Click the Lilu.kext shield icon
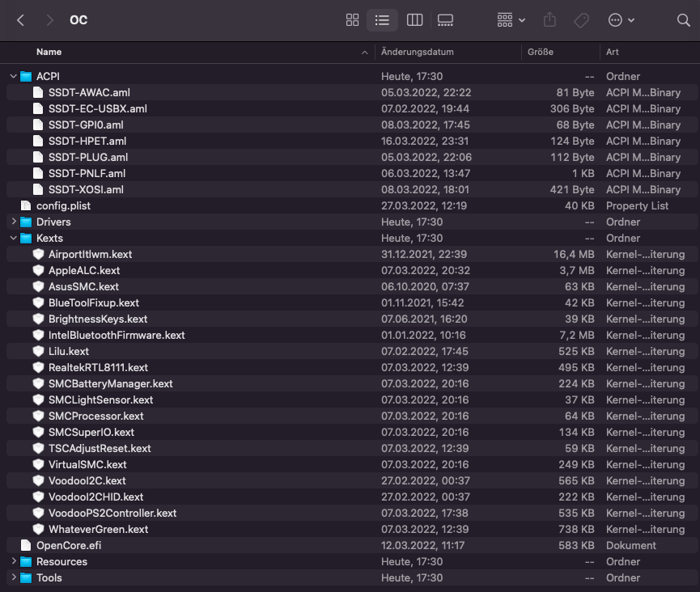Viewport: 700px width, 592px height. point(38,351)
